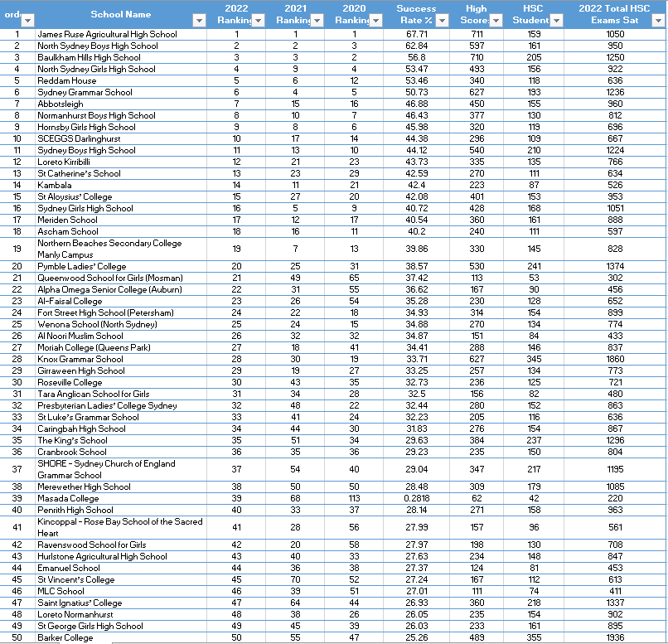Select Roseville College cell

tap(121, 382)
